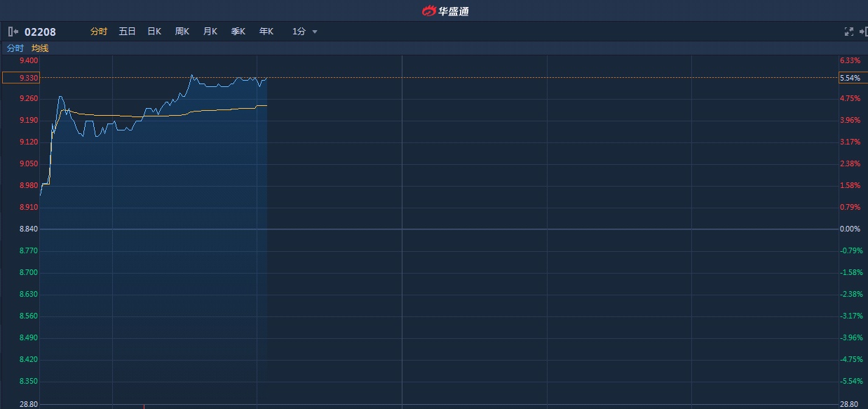This screenshot has width=868, height=409.
Task: Open the 季K quarterly candlestick tab
Action: pyautogui.click(x=238, y=32)
